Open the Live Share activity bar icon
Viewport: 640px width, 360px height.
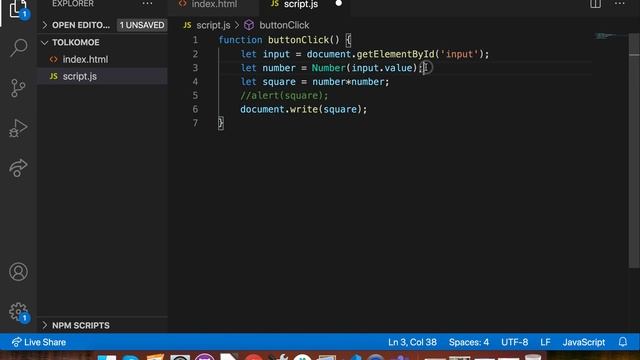18,167
